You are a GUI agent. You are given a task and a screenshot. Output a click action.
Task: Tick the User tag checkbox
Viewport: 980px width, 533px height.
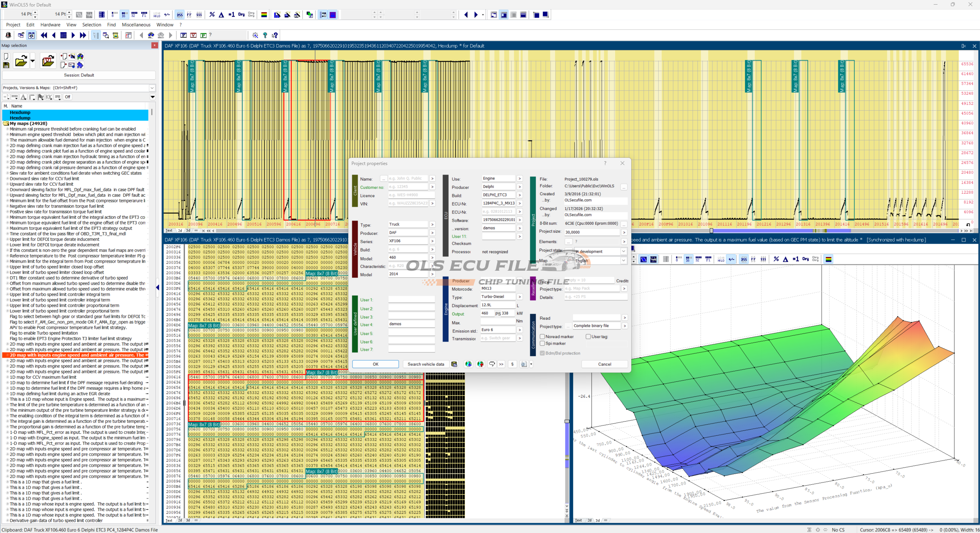click(588, 337)
